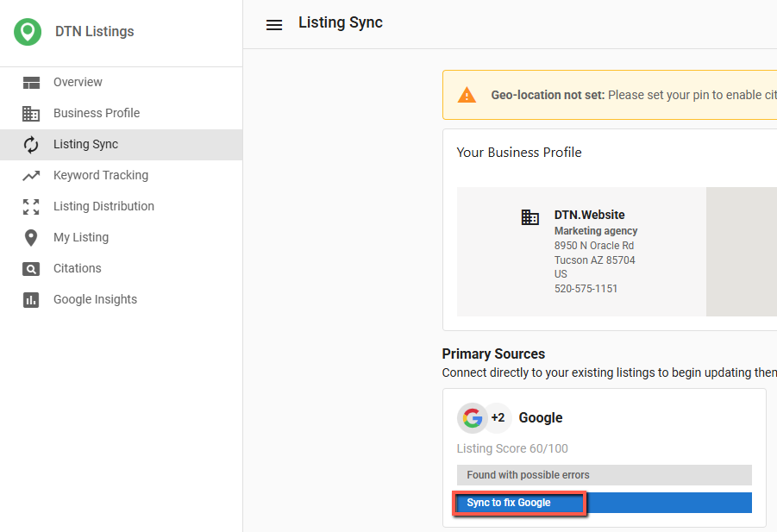This screenshot has width=777, height=532.
Task: Click the DTN.Website business name
Action: 589,215
